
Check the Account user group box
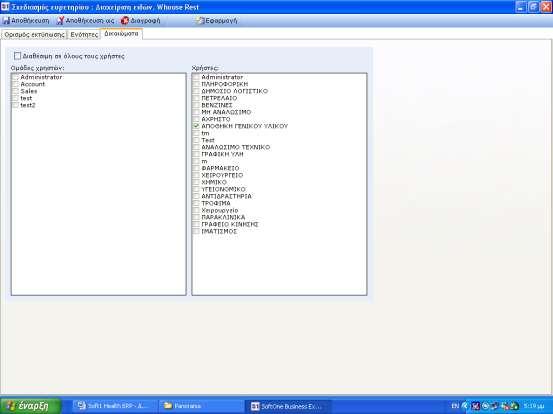(x=16, y=84)
